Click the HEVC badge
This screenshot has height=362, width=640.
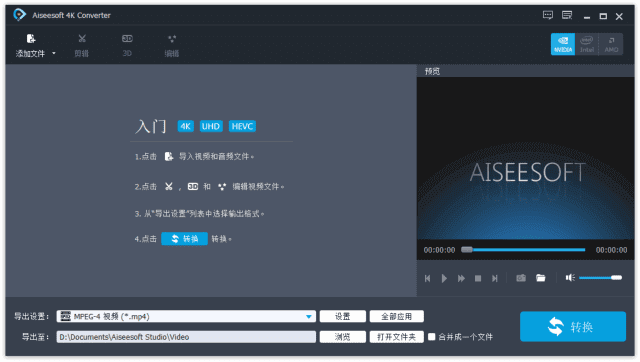tap(242, 127)
